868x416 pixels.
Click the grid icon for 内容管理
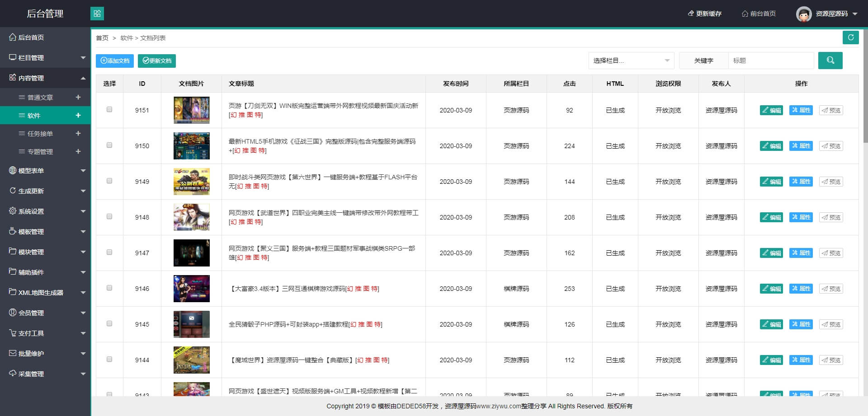tap(13, 78)
